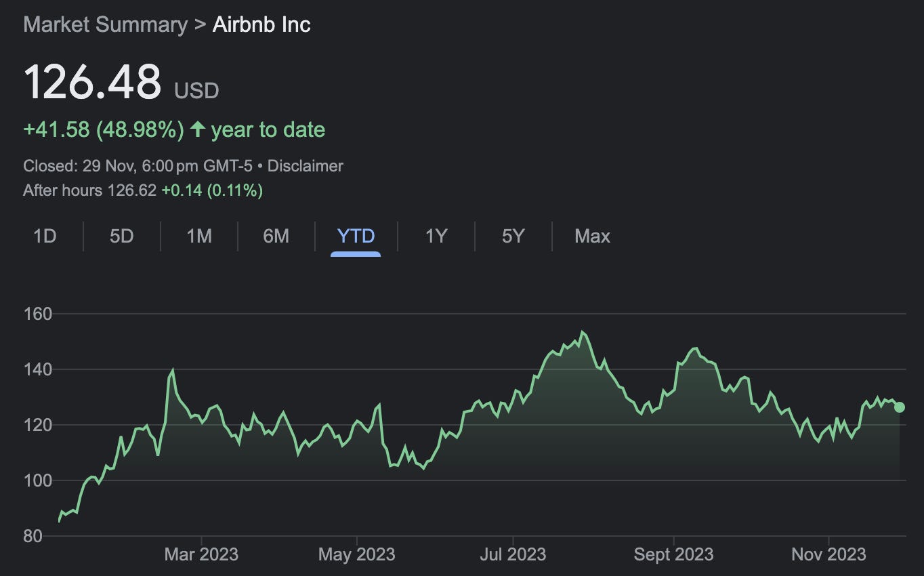924x576 pixels.
Task: Click the 'year to date' label
Action: (x=268, y=129)
